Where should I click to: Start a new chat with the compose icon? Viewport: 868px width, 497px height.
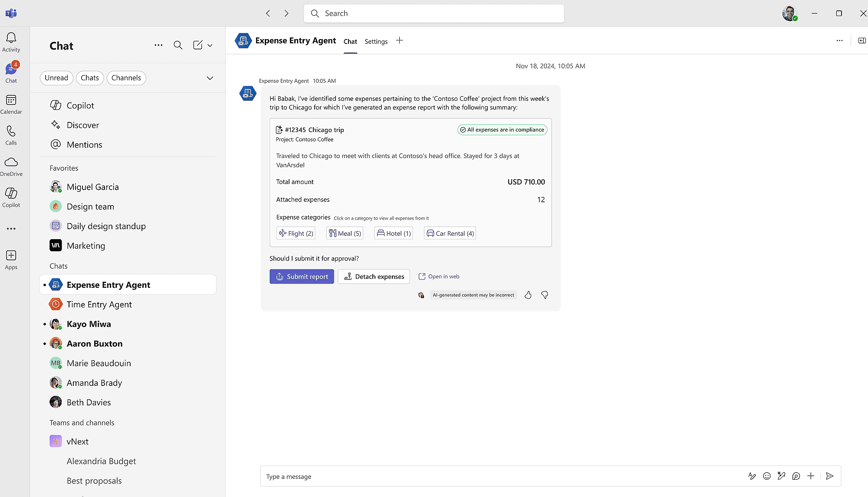[198, 45]
